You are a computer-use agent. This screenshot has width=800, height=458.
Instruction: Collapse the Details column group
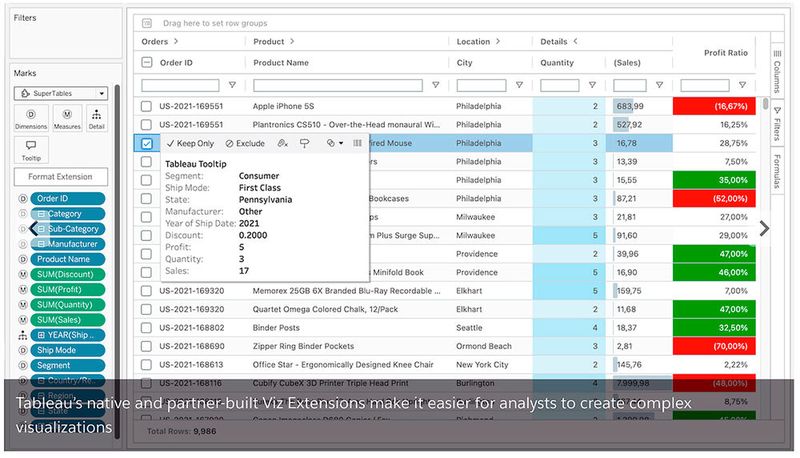575,41
